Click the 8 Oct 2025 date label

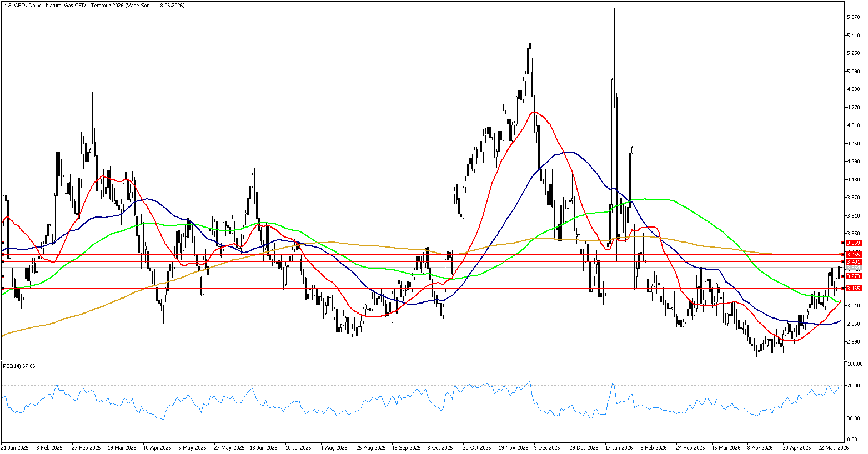point(441,447)
